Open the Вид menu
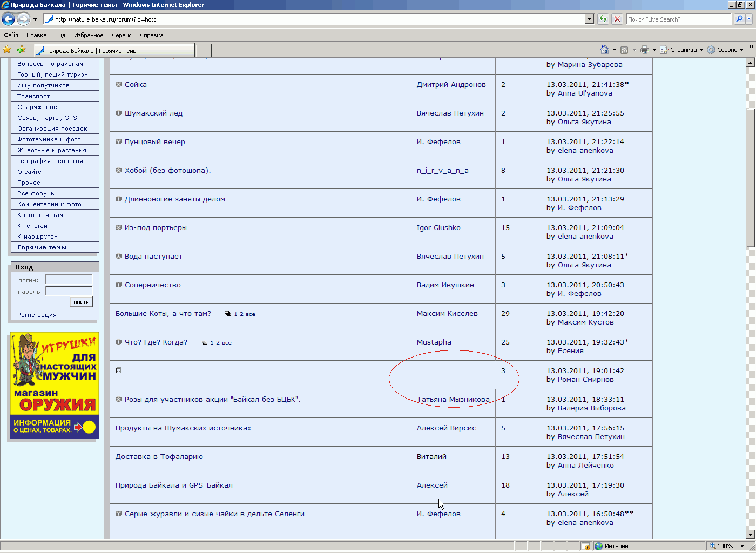Image resolution: width=756 pixels, height=553 pixels. point(60,35)
